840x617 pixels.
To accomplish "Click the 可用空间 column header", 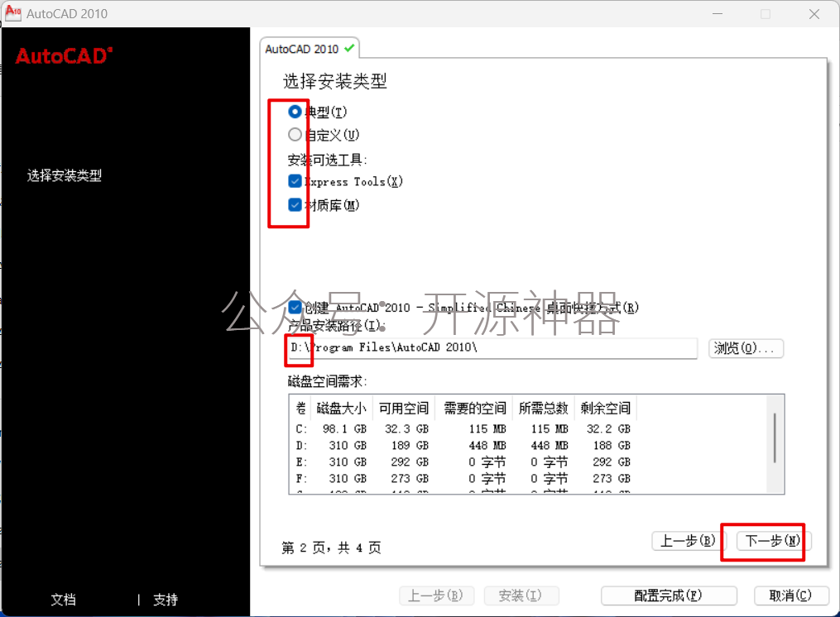I will coord(404,408).
